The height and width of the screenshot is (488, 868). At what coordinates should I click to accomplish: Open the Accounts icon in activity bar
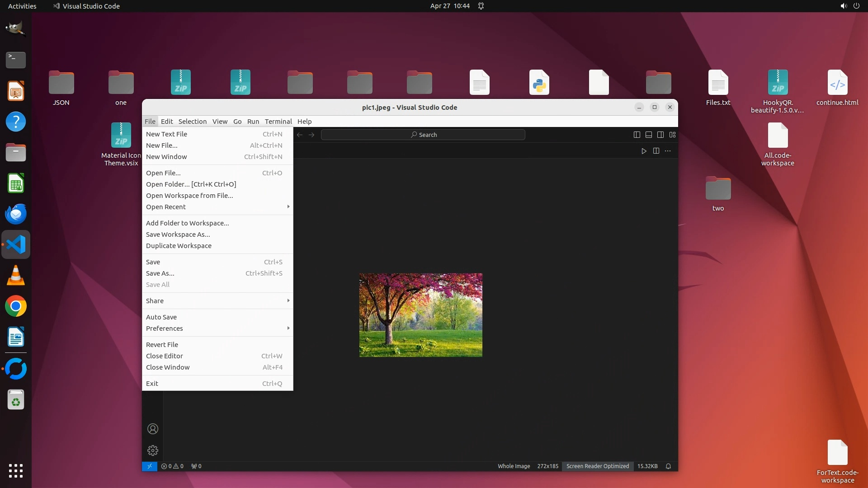coord(153,429)
